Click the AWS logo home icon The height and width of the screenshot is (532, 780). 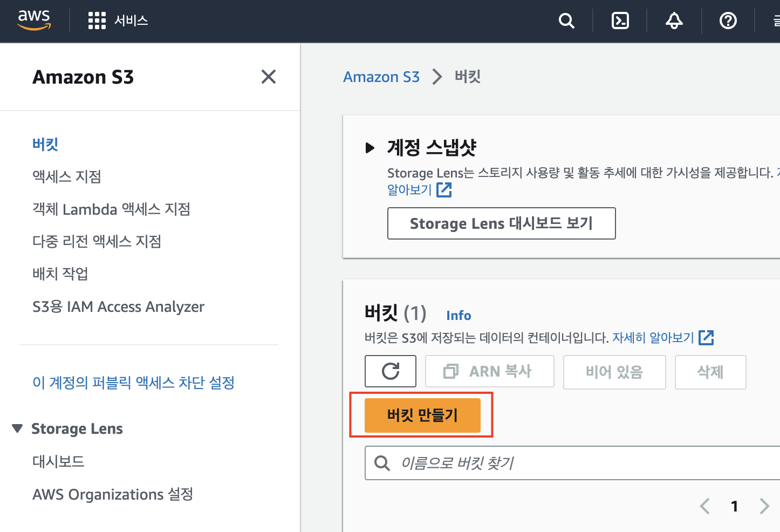(x=34, y=20)
